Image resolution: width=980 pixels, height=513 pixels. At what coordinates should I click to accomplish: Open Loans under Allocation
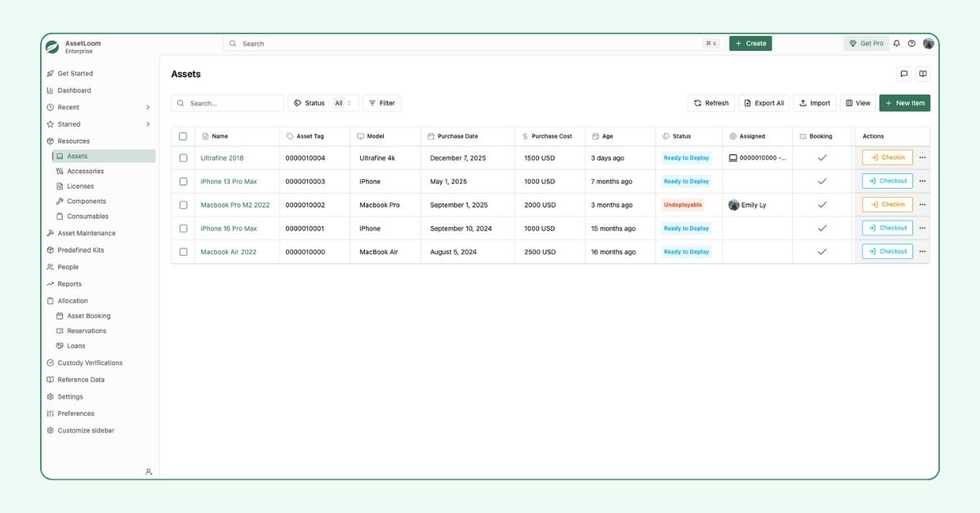76,346
